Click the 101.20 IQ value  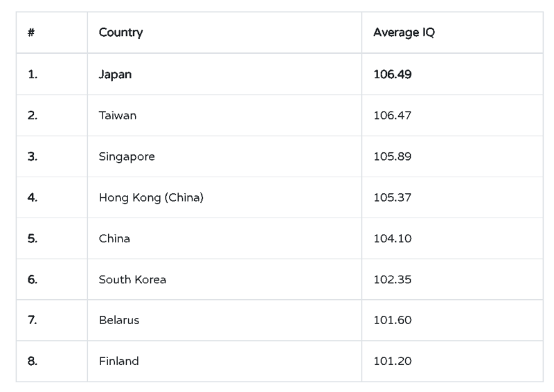393,362
